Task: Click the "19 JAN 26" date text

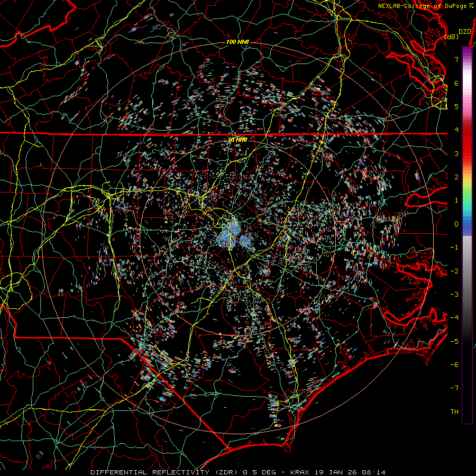Action: (x=335, y=472)
